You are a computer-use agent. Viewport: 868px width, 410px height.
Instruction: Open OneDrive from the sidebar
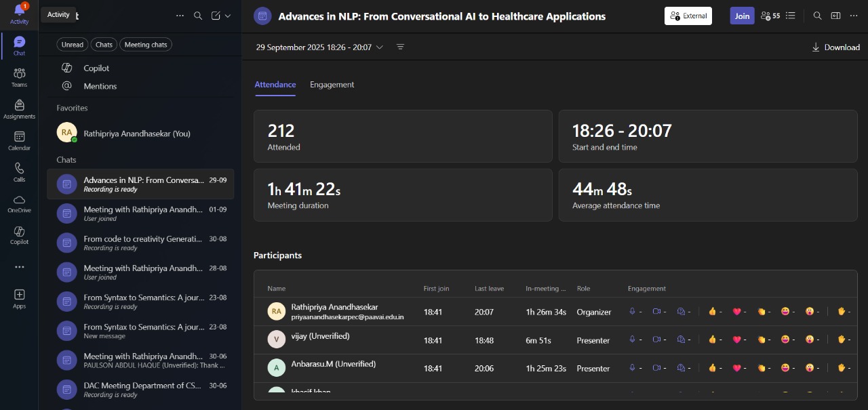click(x=19, y=203)
